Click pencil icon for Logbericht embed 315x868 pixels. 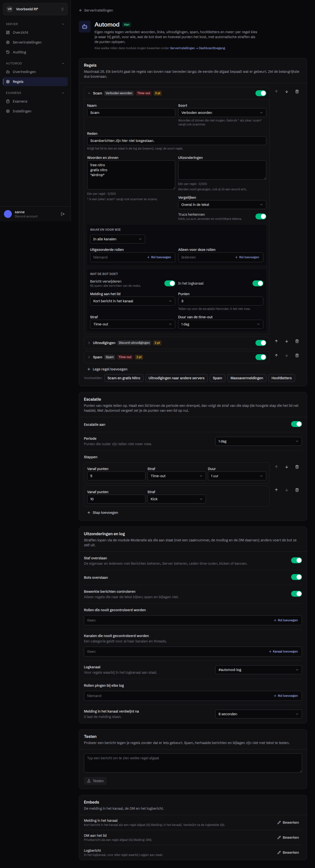click(279, 853)
